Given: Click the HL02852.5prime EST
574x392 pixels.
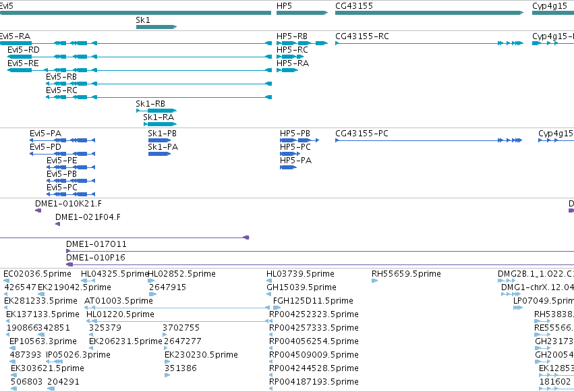Looking at the screenshot, I should [151, 281].
